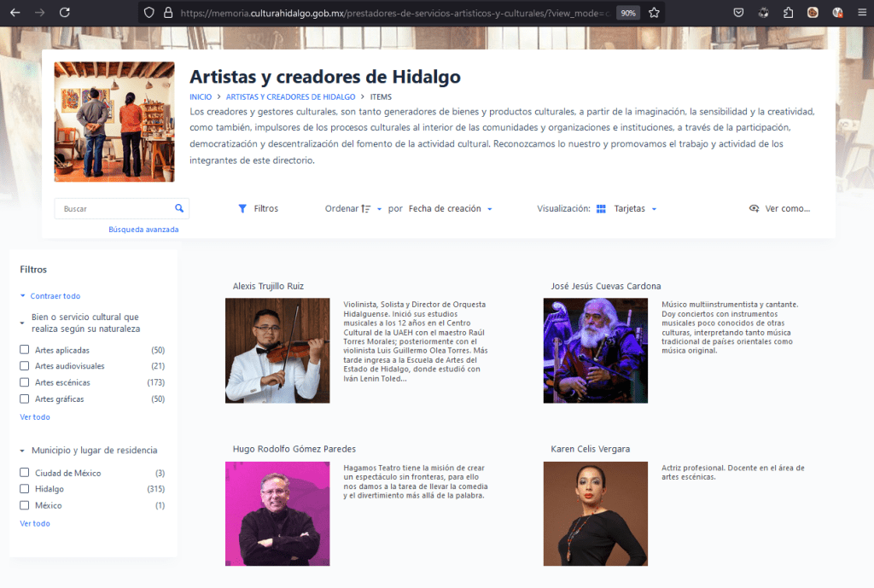
Task: Enable the Artes escénicas checkbox
Action: pyautogui.click(x=25, y=382)
